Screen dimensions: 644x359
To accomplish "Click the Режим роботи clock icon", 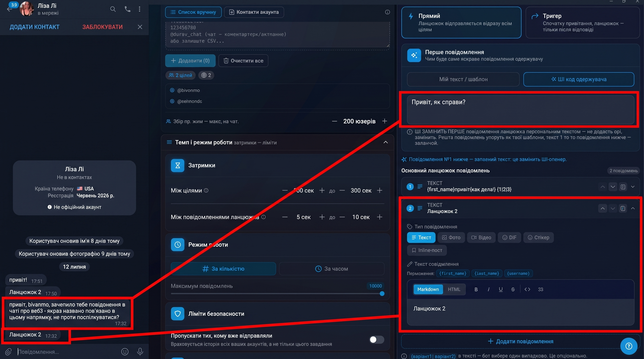I will (178, 245).
